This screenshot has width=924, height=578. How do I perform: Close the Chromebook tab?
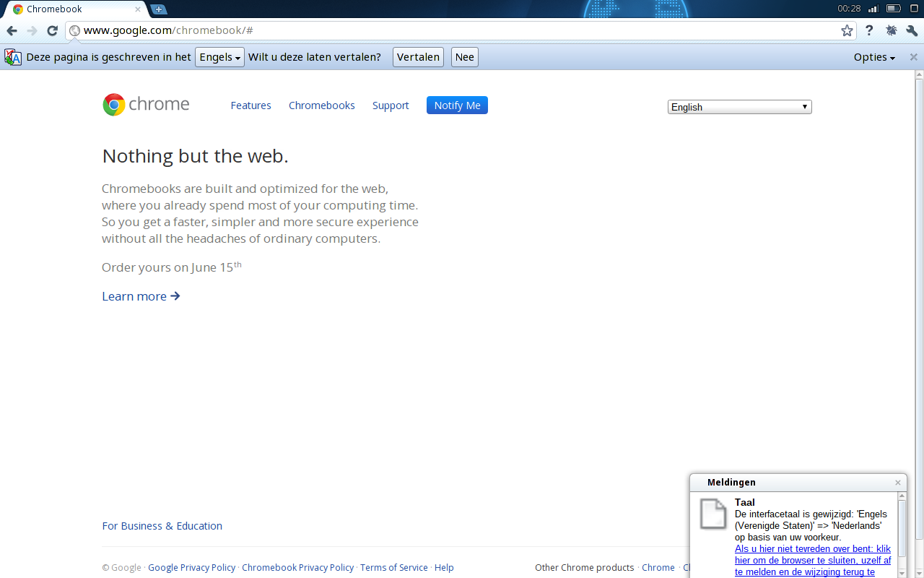[x=138, y=9]
